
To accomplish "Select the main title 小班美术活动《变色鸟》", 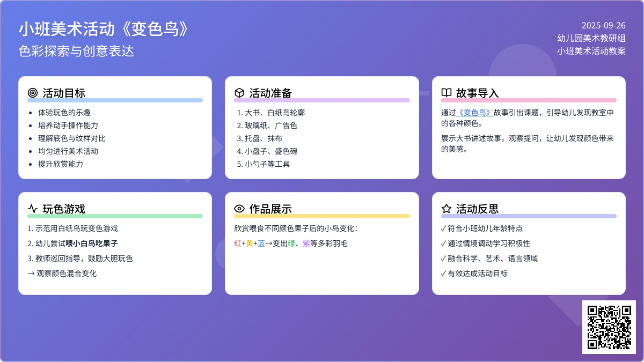I will (104, 29).
